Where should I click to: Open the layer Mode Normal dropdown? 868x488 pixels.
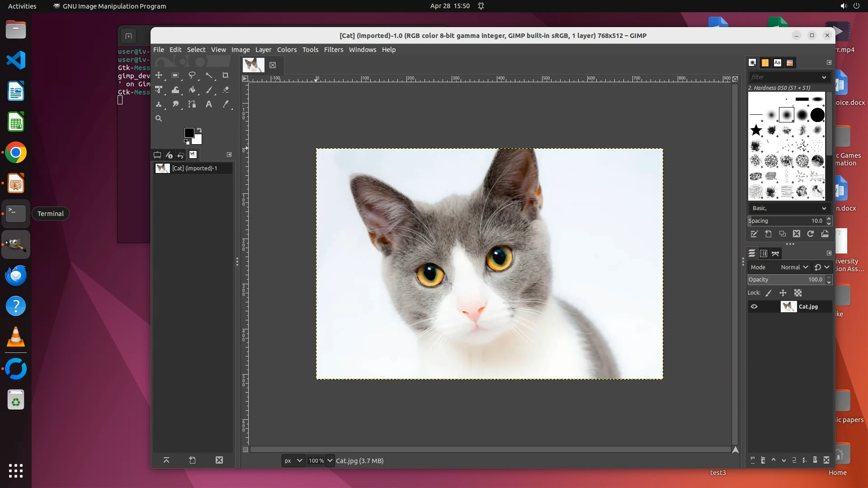tap(794, 267)
